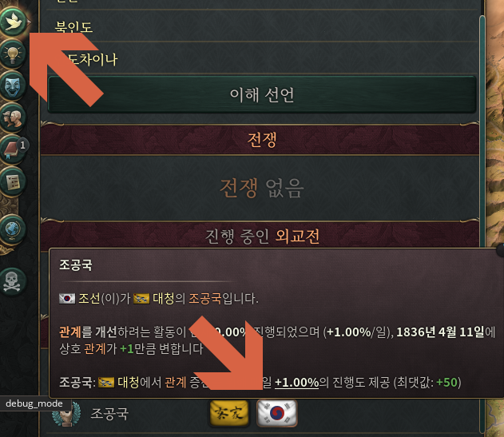504x437 pixels.
Task: Open the 대청 link in tooltip's first sentence
Action: coord(163,299)
